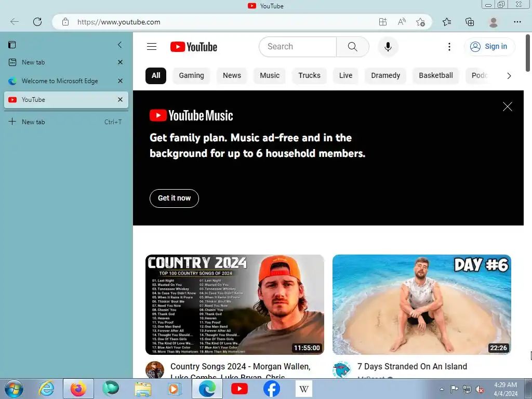Open the Favorites list
The width and height of the screenshot is (532, 399).
point(447,22)
